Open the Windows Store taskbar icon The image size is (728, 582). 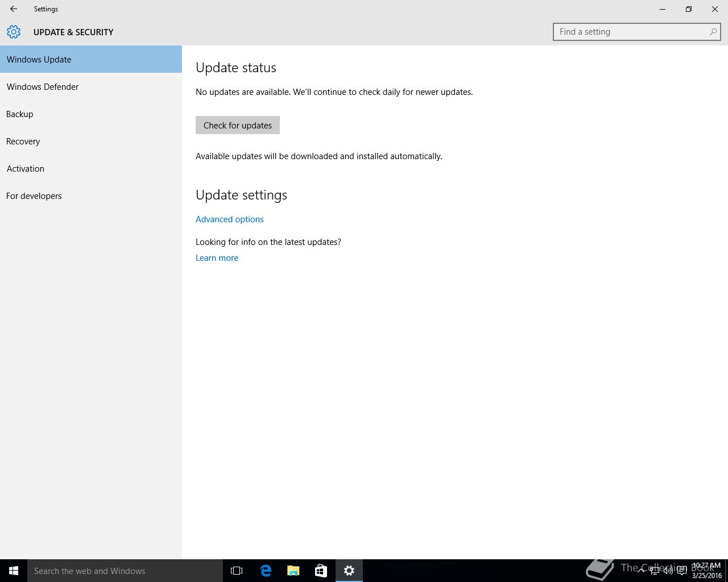point(321,571)
